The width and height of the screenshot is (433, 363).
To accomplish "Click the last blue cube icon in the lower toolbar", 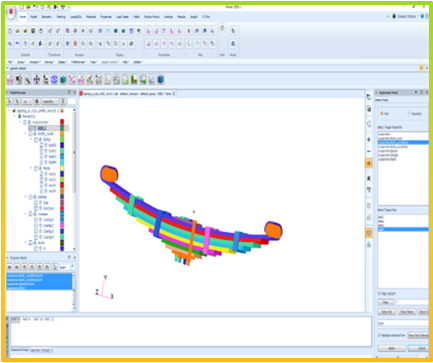I will click(x=161, y=80).
